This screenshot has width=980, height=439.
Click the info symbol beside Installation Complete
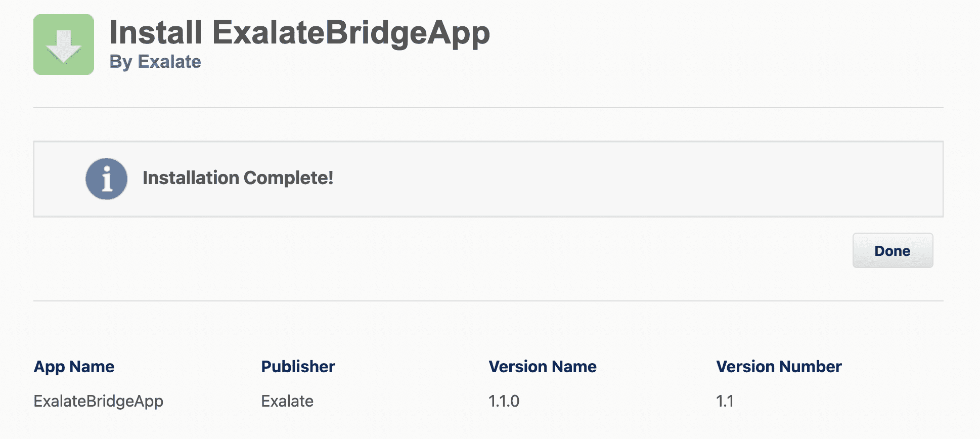point(106,179)
